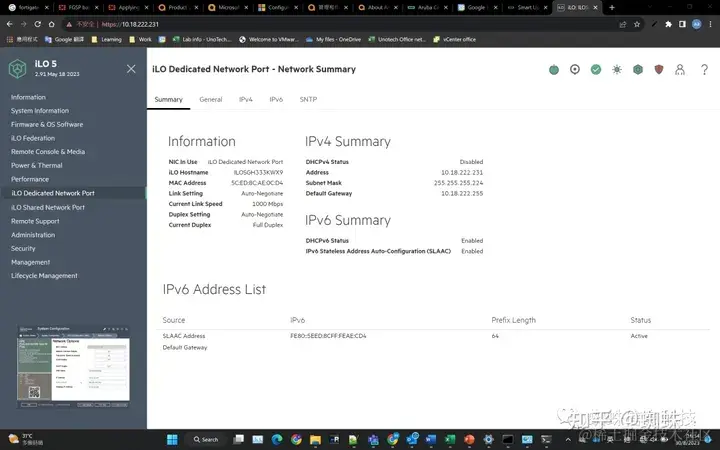Click the red security shield icon
The image size is (720, 450).
[659, 69]
